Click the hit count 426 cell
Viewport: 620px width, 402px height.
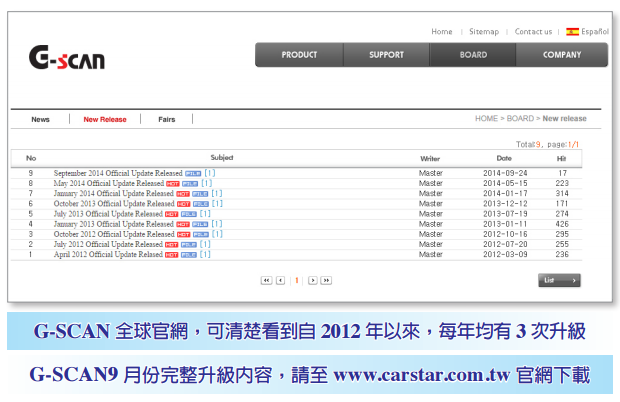click(x=562, y=224)
